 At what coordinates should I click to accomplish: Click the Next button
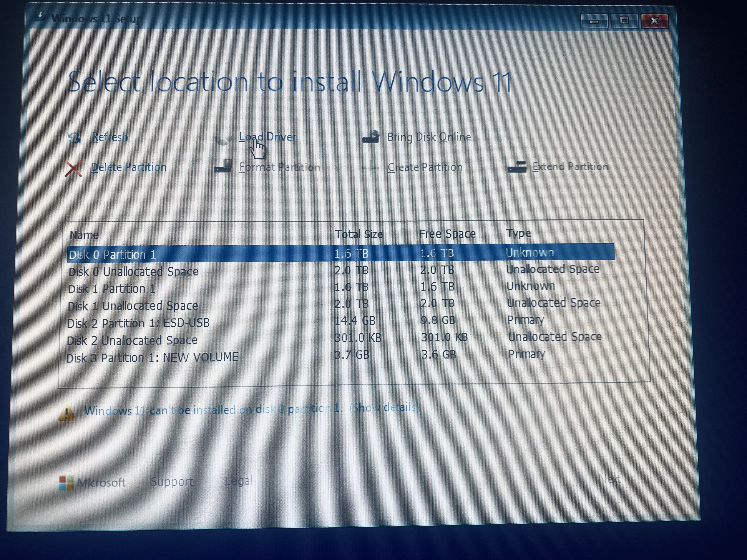coord(610,479)
